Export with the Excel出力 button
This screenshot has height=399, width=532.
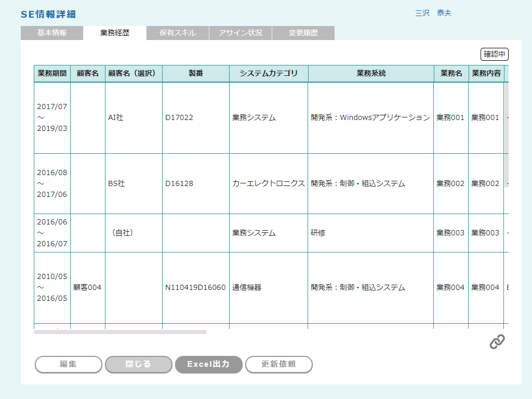pos(208,364)
